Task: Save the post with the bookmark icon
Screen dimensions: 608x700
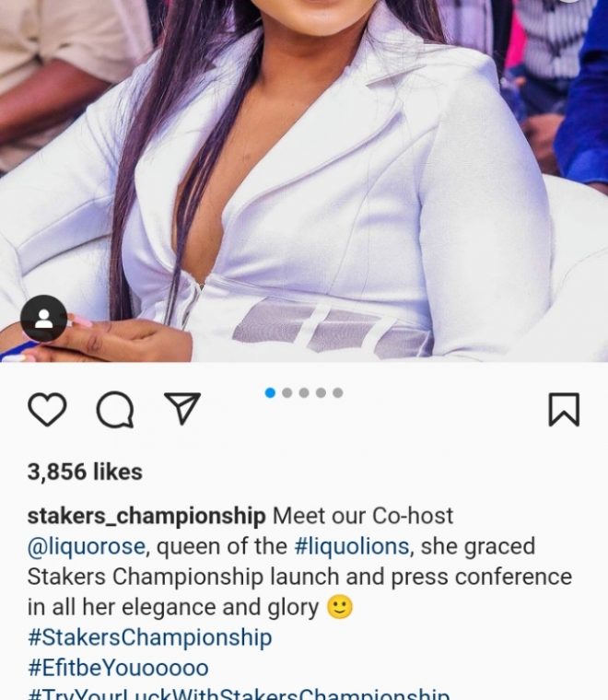Action: pyautogui.click(x=564, y=409)
